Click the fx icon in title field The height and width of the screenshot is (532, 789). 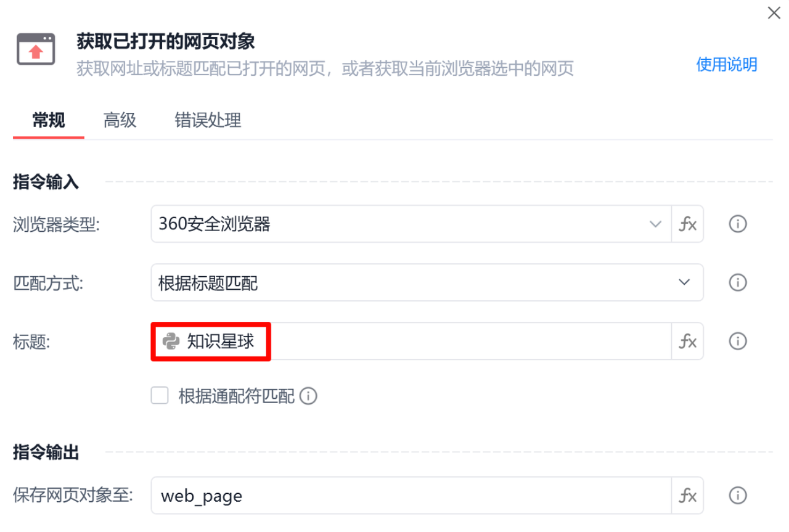click(687, 340)
